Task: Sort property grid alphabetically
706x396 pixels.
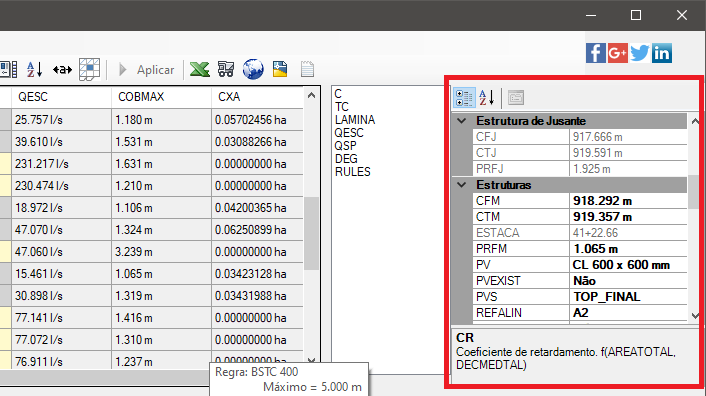Action: click(x=487, y=98)
